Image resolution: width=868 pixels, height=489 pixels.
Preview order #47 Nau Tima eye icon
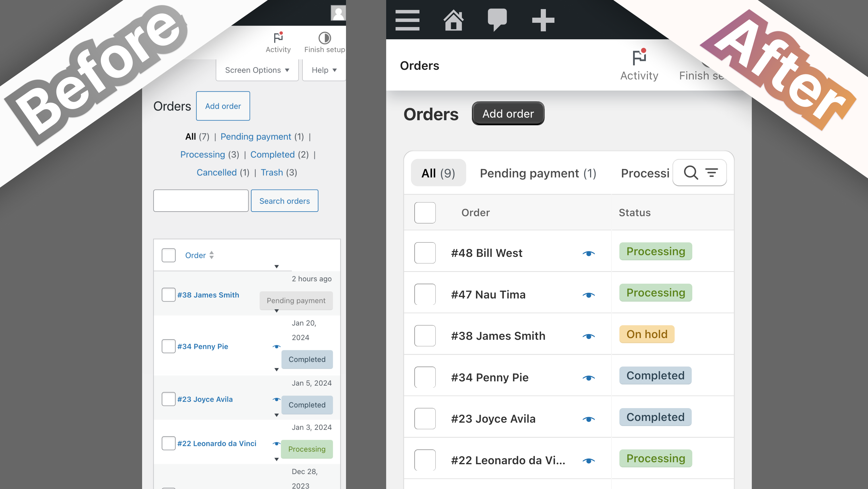coord(589,294)
